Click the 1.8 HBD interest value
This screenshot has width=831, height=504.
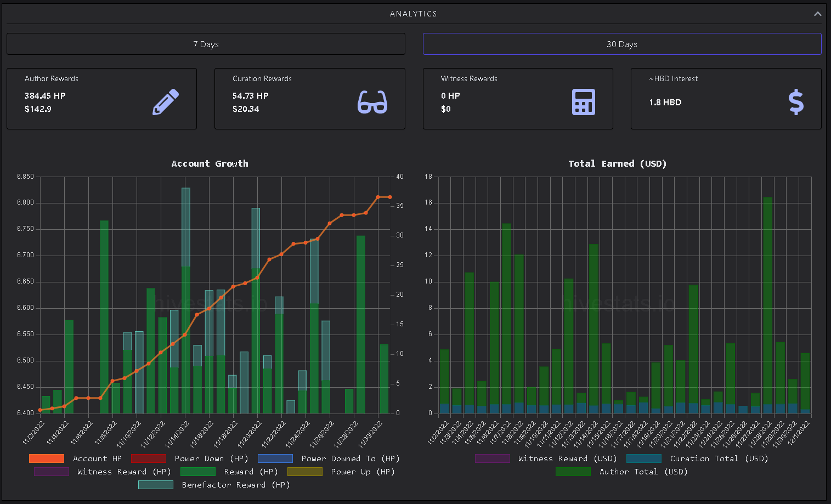[x=665, y=103]
